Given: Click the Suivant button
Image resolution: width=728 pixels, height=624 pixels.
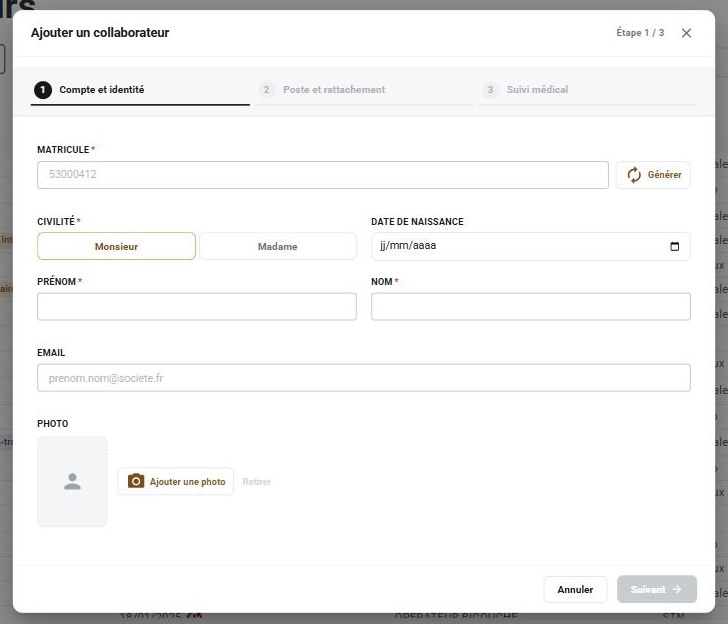Looking at the screenshot, I should [x=656, y=589].
